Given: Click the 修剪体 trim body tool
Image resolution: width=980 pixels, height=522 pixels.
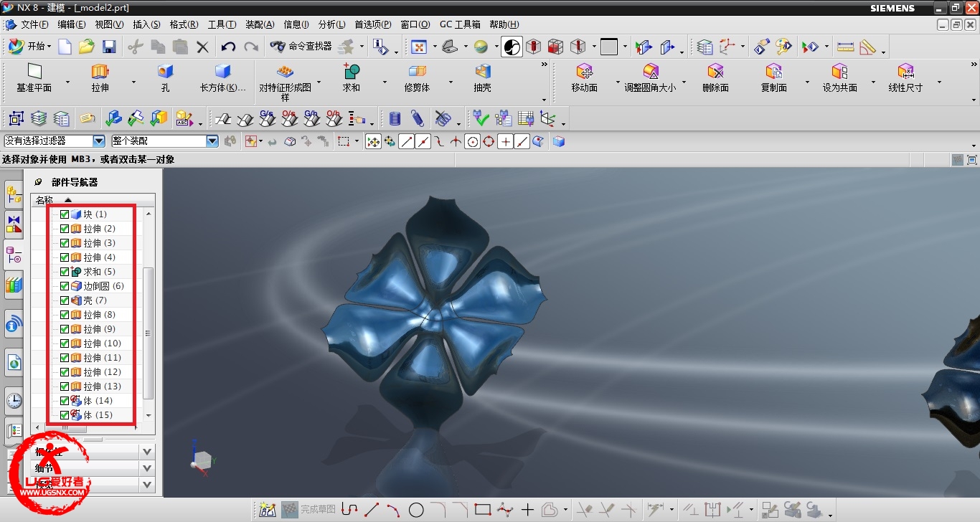Looking at the screenshot, I should [417, 79].
